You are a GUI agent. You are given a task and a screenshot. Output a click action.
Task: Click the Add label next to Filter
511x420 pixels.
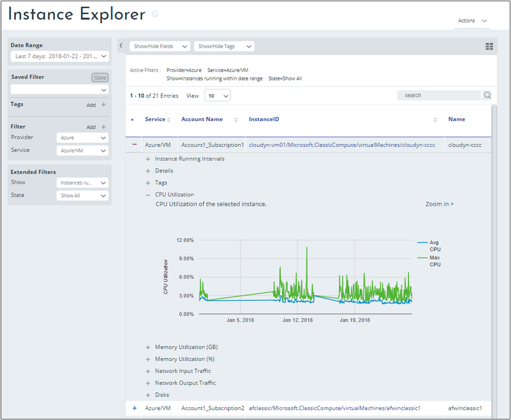pos(91,127)
